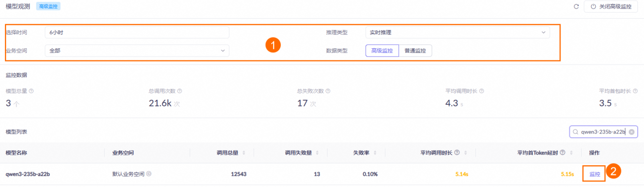Click the magnifier icon in model search

[x=575, y=132]
